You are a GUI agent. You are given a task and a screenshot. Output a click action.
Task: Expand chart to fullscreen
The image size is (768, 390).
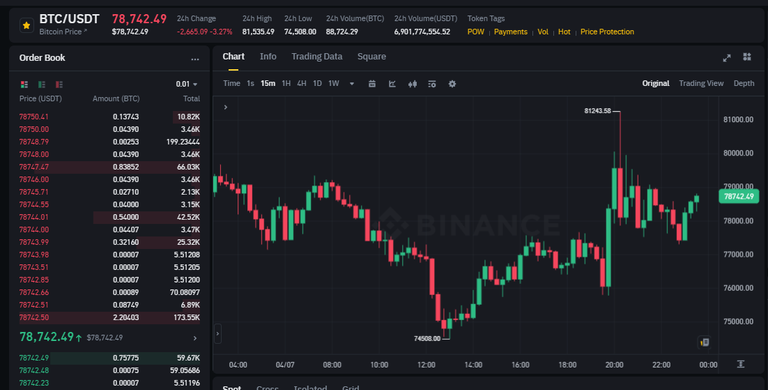(x=727, y=58)
